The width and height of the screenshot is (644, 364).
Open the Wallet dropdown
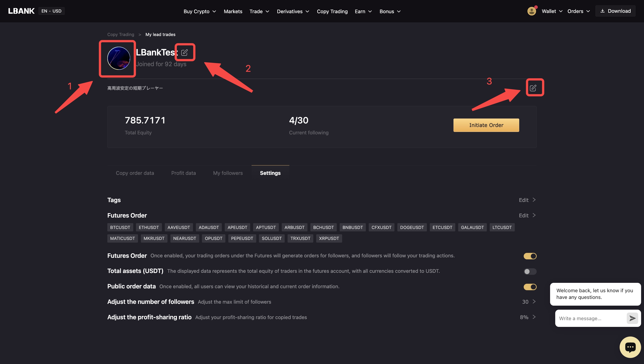click(552, 11)
